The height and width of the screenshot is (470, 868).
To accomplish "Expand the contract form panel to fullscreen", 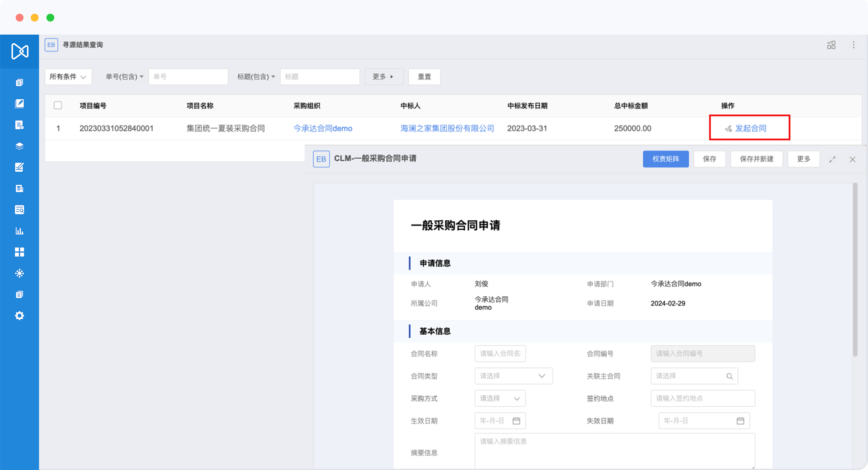I will point(832,159).
